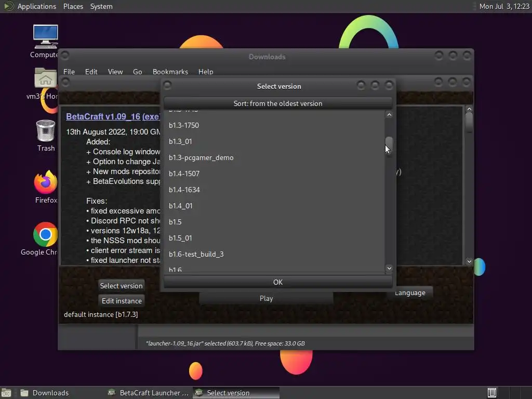The image size is (532, 399).
Task: Click the launcher-1.09_16.jar status bar text
Action: click(x=225, y=343)
